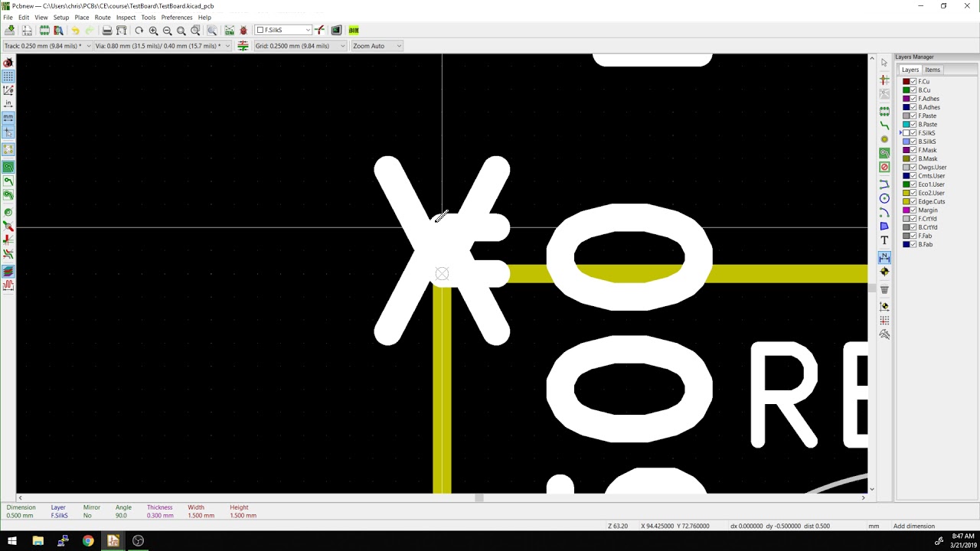Expand the Grid size dropdown
Viewport: 980px width, 551px height.
pos(300,46)
